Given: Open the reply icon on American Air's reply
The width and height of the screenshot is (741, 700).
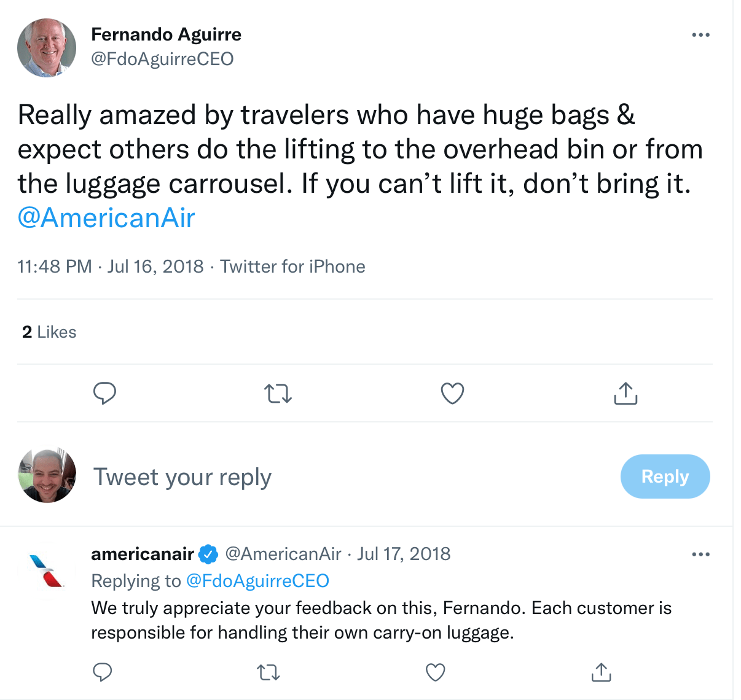Looking at the screenshot, I should [102, 672].
